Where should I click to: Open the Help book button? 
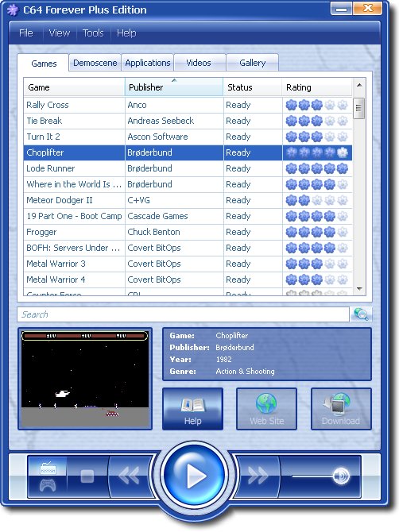[192, 409]
